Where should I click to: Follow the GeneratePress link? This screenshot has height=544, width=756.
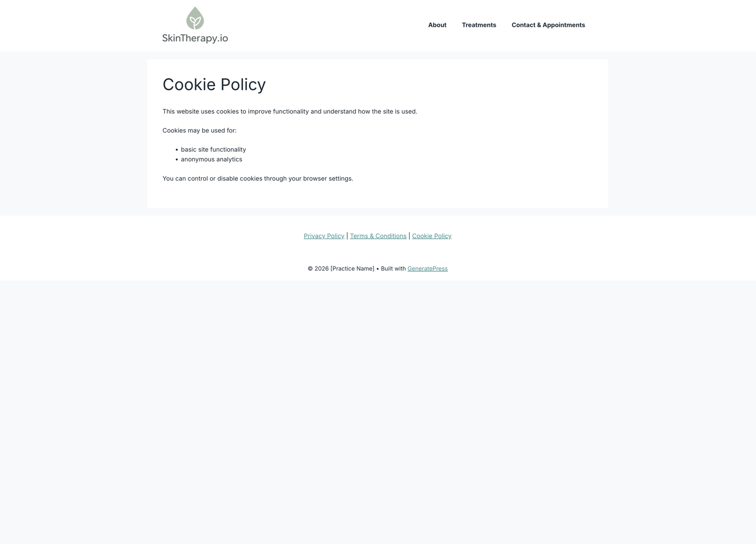427,269
